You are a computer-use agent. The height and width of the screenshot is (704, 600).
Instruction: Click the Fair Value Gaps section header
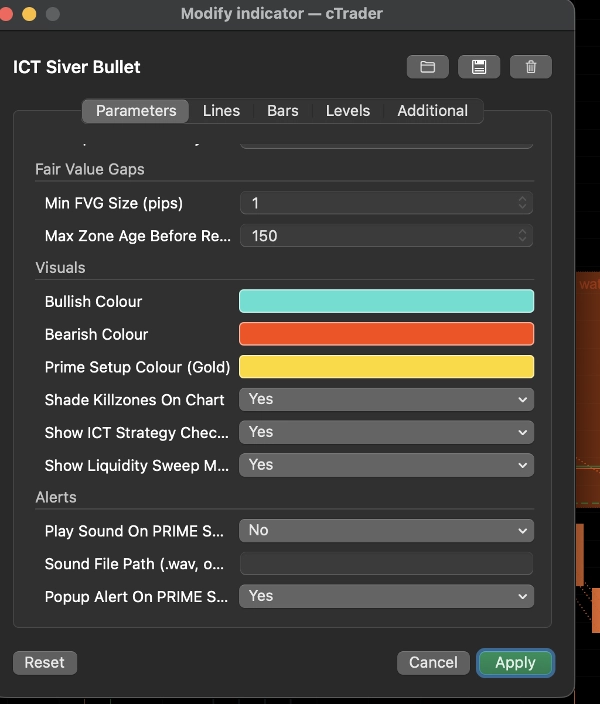[90, 169]
